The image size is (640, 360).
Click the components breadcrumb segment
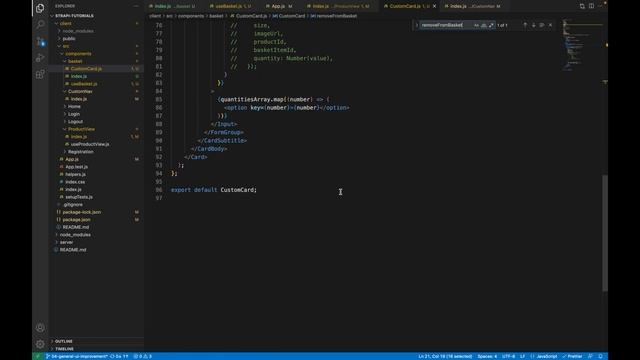191,16
